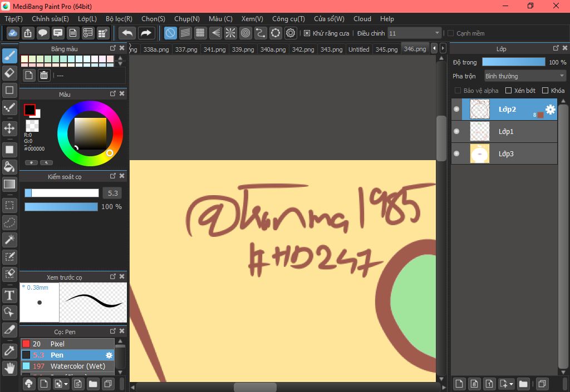Create a new layer folder in Lớp panel

[x=523, y=384]
